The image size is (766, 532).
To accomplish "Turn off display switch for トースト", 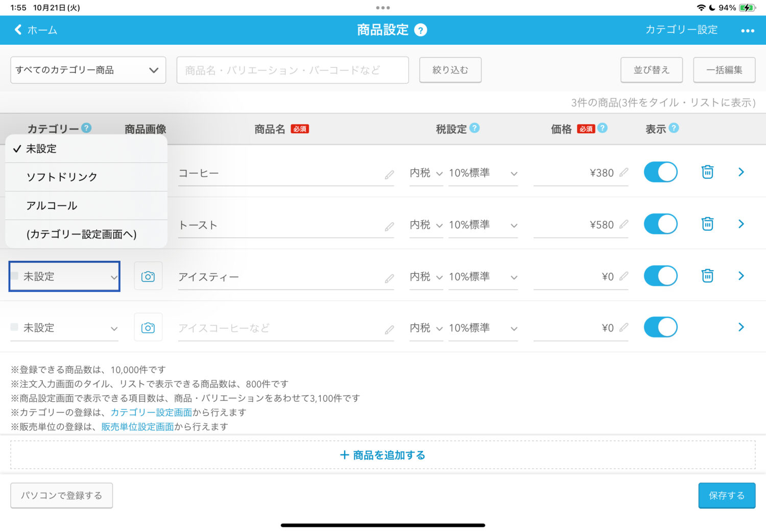I will [x=660, y=224].
